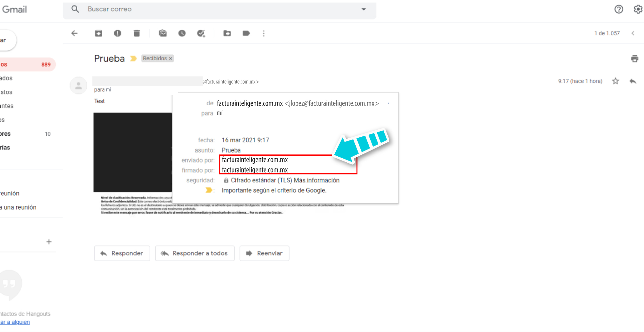The image size is (644, 332).
Task: Star the Prueba email
Action: pos(615,81)
